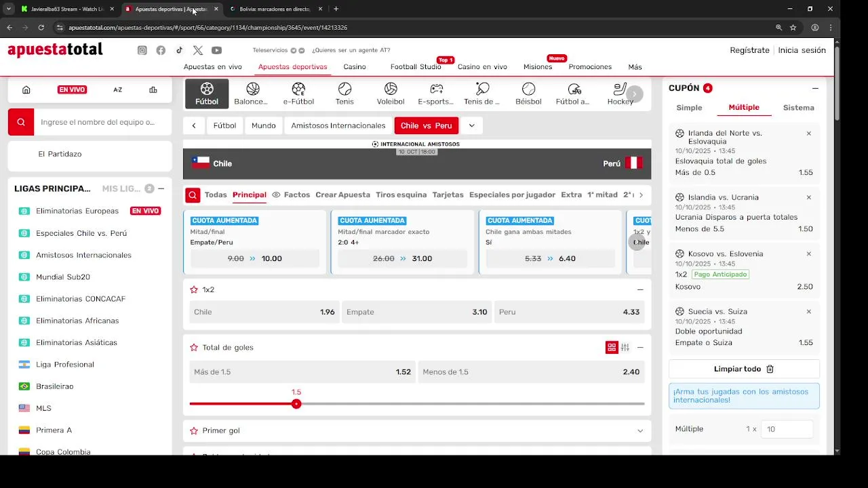Click Inicia sesión link
The image size is (868, 488).
pyautogui.click(x=802, y=50)
